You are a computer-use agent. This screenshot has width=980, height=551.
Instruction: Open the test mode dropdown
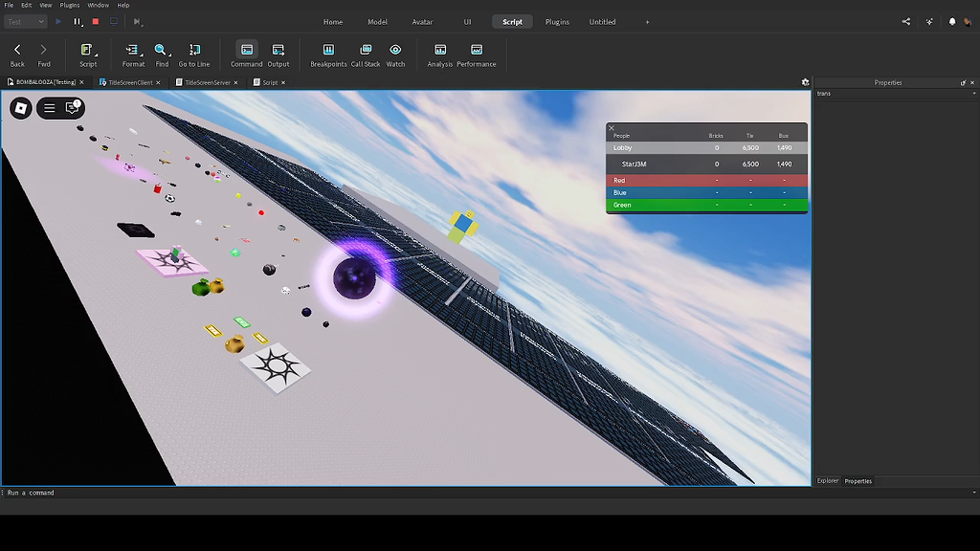[x=25, y=21]
